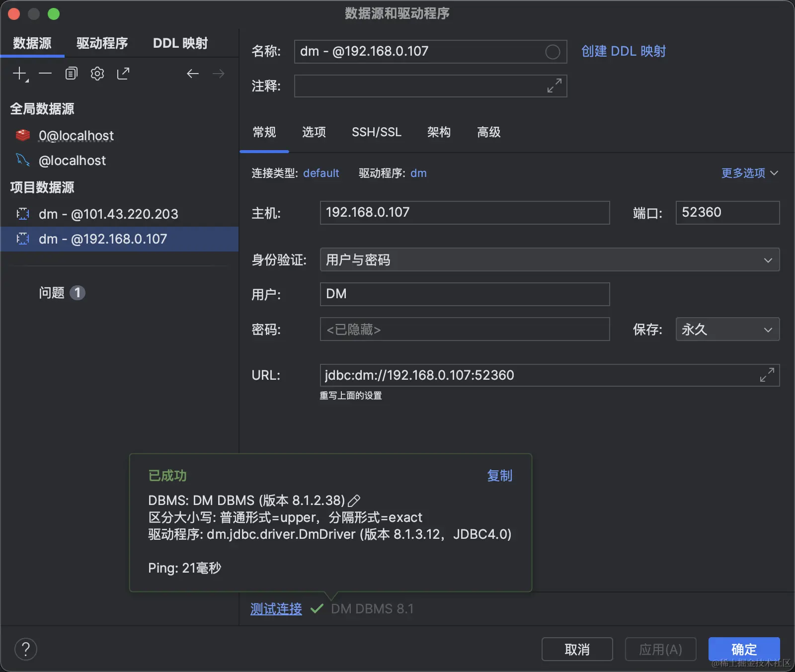Click icon next to dm - @192.168.0.107
This screenshot has width=795, height=672.
click(x=23, y=239)
